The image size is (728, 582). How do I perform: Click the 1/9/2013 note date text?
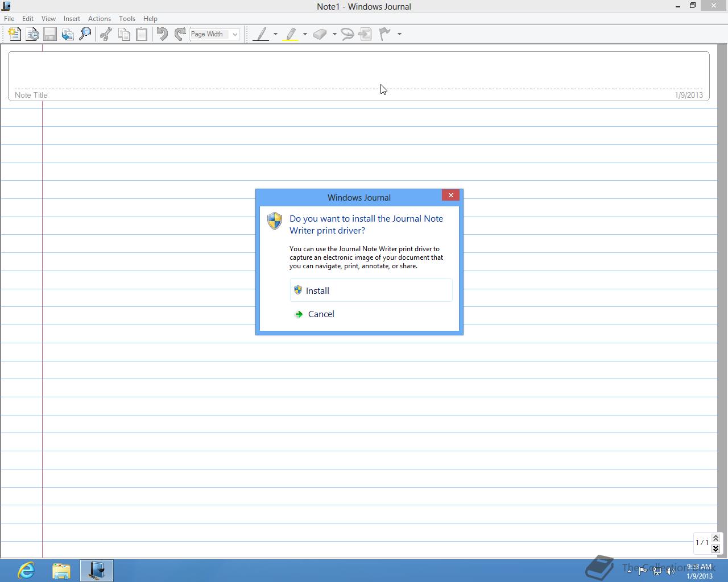(x=689, y=95)
